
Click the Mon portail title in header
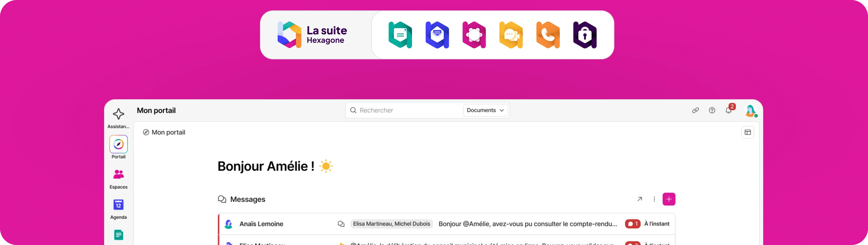click(x=156, y=111)
